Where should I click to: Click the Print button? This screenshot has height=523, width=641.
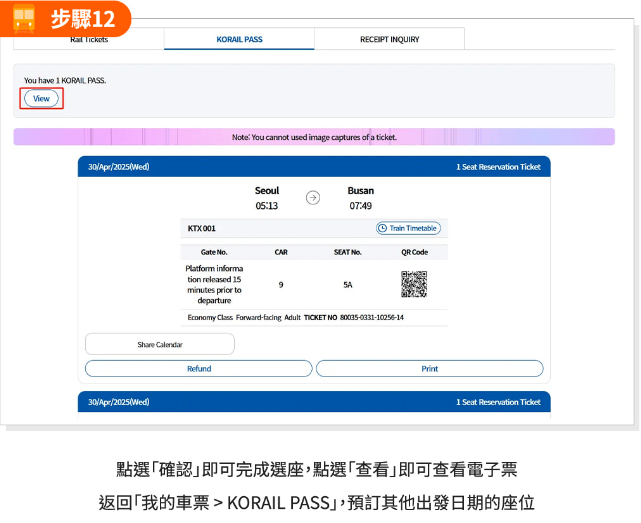(x=430, y=368)
